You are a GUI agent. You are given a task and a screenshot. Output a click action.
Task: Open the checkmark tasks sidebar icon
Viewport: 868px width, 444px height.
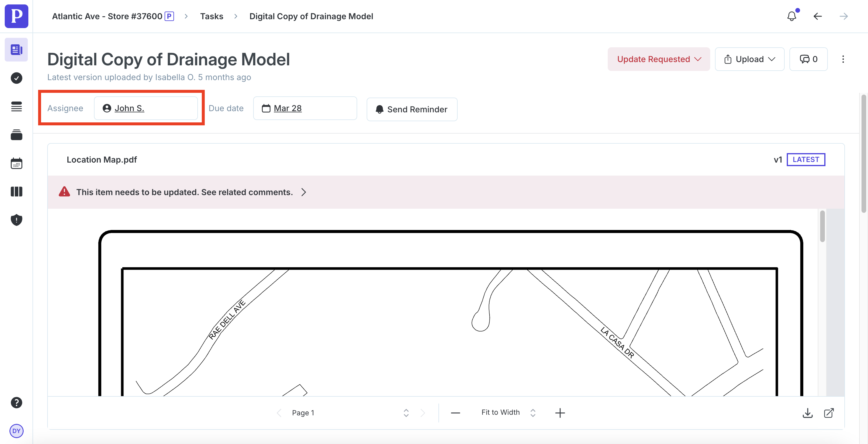[16, 78]
